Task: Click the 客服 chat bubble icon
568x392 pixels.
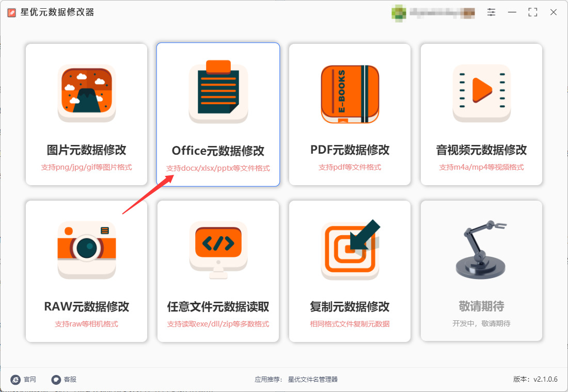Action: pos(56,379)
